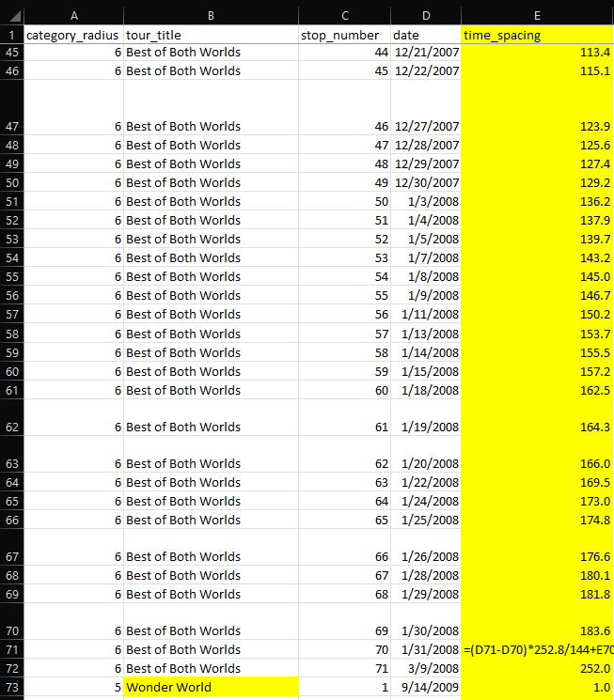Select the tour_title header cell
Viewport: 614px width, 700px height.
click(x=211, y=35)
